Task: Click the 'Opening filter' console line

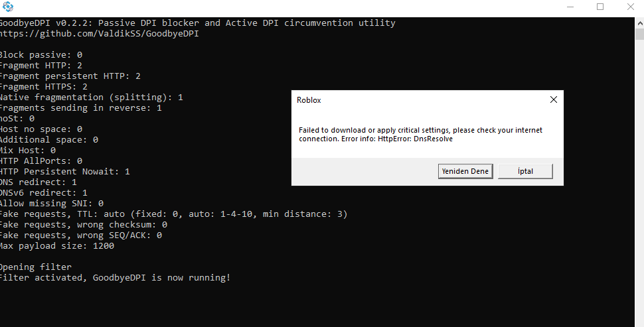Action: 35,267
